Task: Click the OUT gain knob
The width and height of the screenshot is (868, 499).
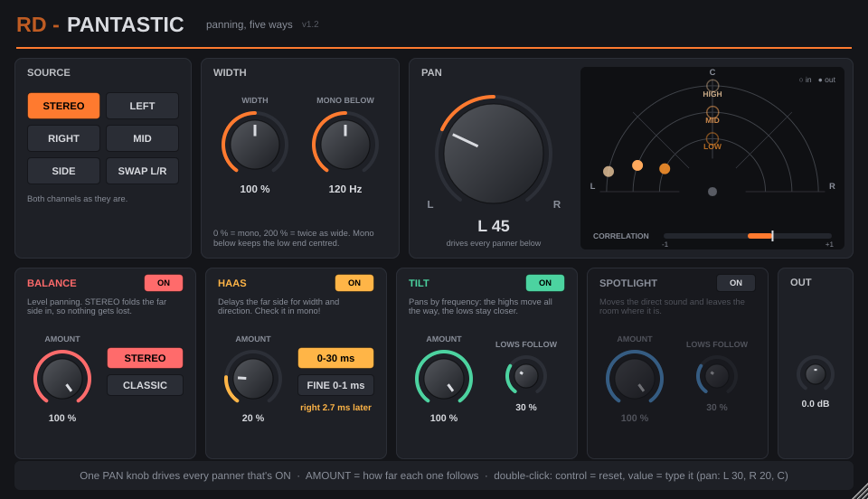Action: pyautogui.click(x=815, y=374)
